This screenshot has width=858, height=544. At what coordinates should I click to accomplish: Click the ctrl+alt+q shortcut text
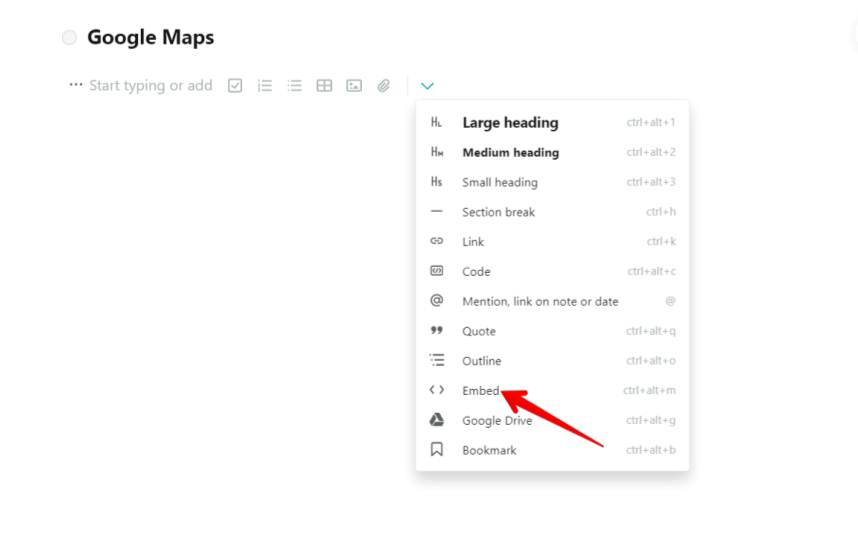pyautogui.click(x=651, y=331)
